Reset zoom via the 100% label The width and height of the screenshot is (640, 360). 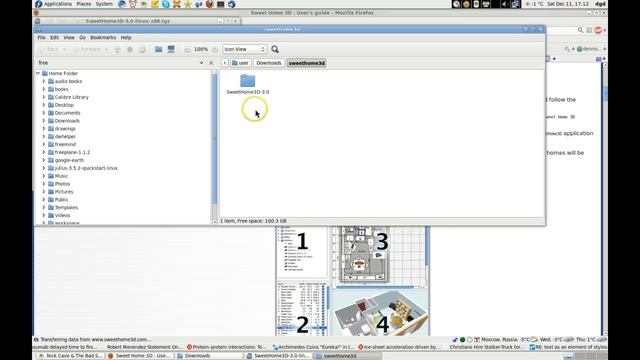201,49
